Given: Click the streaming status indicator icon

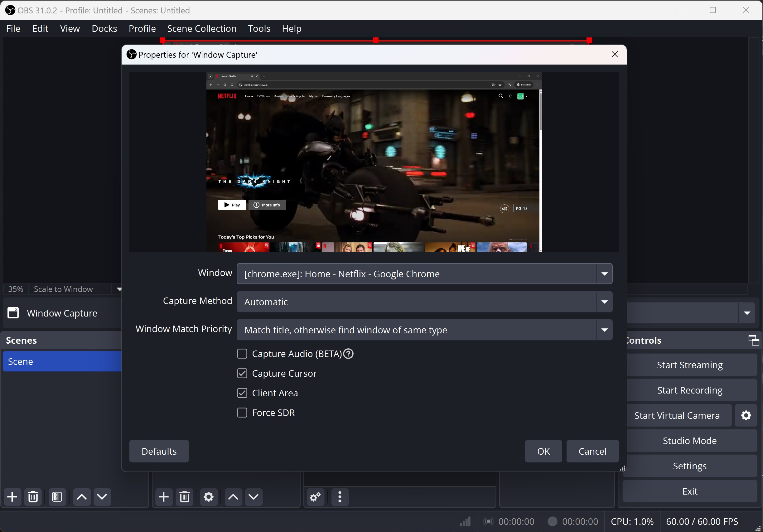Looking at the screenshot, I should tap(488, 521).
